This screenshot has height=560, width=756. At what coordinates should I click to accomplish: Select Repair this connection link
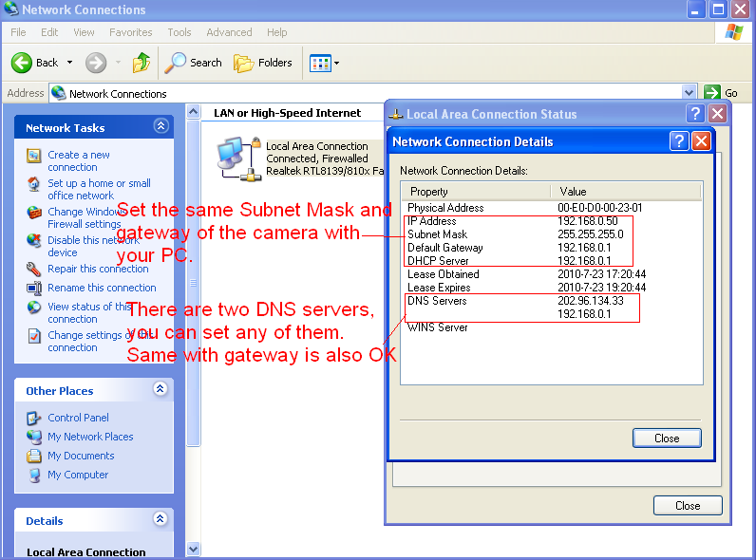[98, 269]
